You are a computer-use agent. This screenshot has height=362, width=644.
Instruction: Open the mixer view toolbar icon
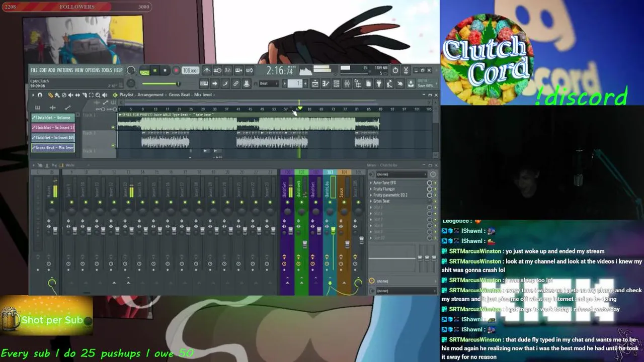347,83
